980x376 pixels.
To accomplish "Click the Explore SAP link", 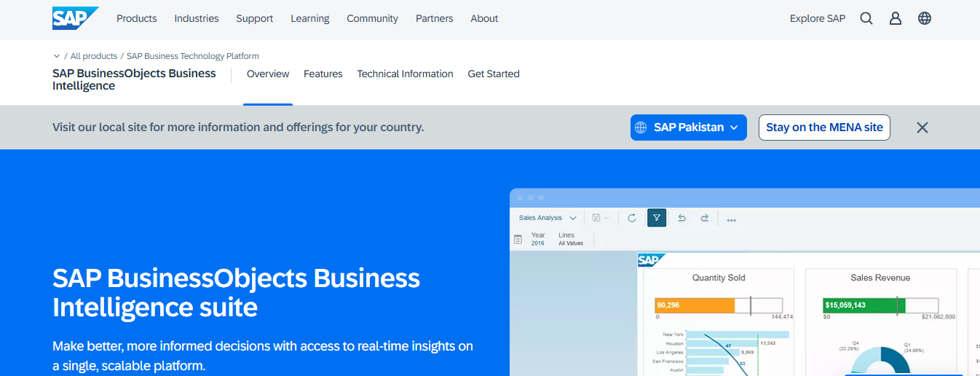I will click(x=818, y=18).
